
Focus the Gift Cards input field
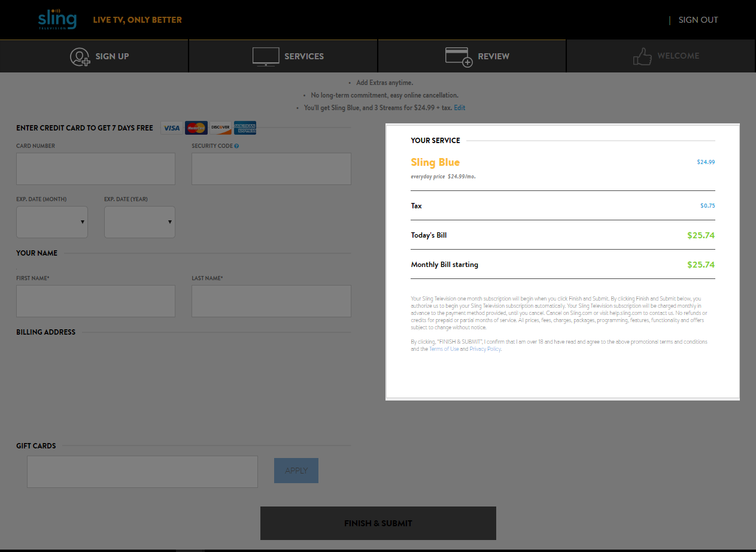(142, 472)
